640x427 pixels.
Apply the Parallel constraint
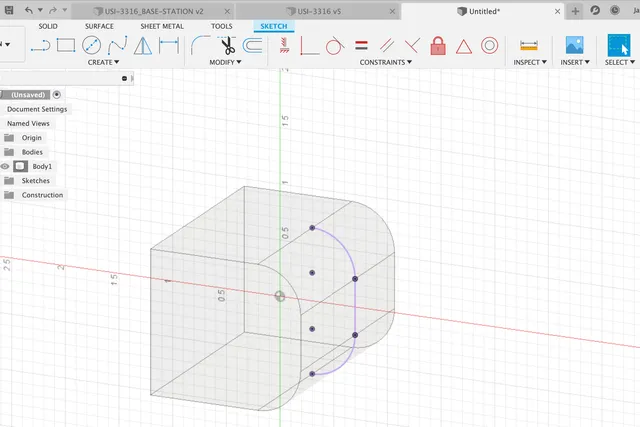387,45
